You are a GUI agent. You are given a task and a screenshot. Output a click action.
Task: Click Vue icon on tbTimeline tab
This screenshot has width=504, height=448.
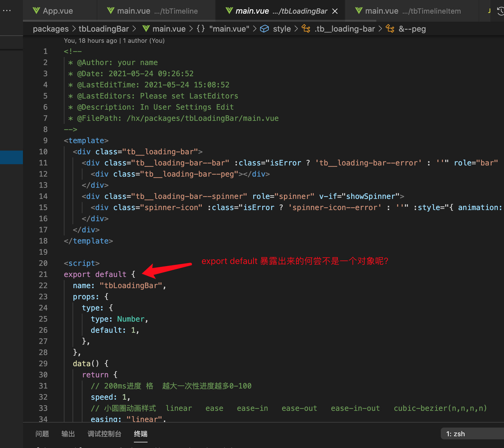[x=111, y=11]
